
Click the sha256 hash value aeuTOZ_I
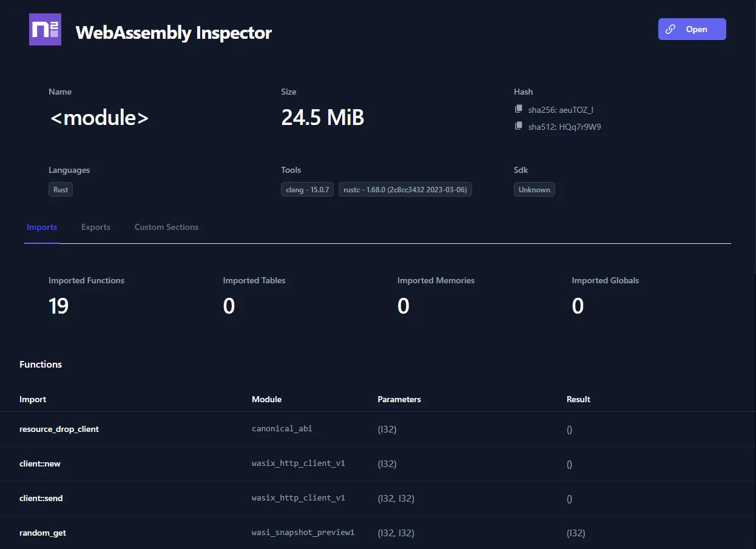pos(561,110)
